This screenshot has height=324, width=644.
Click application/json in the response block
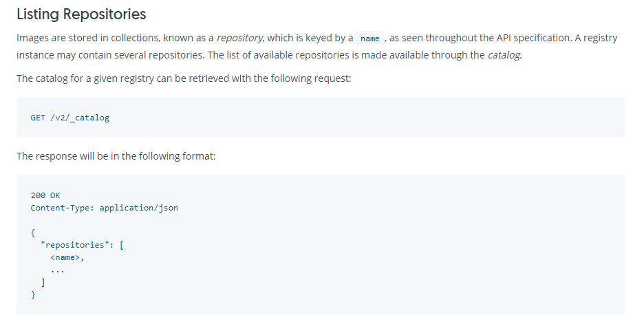click(138, 207)
